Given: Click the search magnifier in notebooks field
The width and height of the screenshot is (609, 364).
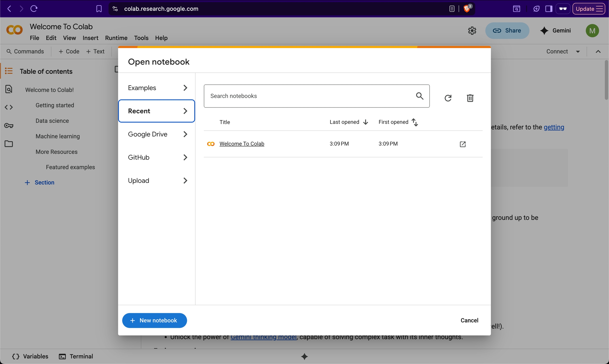Looking at the screenshot, I should point(419,96).
